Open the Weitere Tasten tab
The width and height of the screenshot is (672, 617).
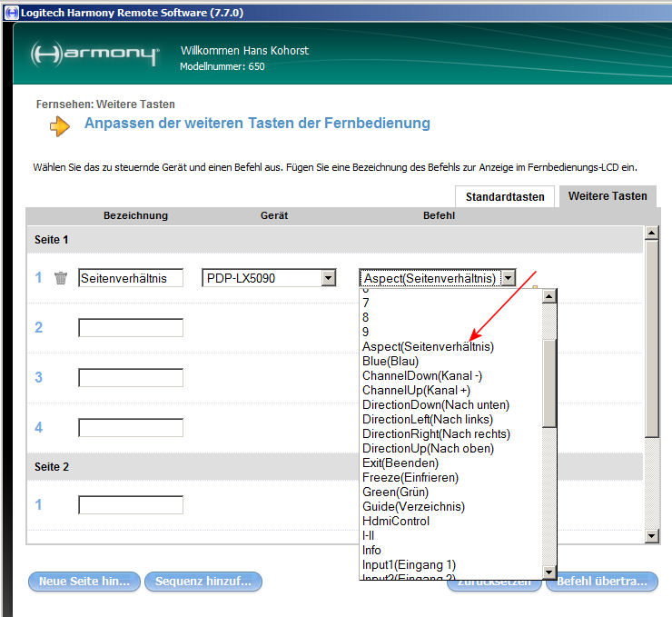point(608,195)
